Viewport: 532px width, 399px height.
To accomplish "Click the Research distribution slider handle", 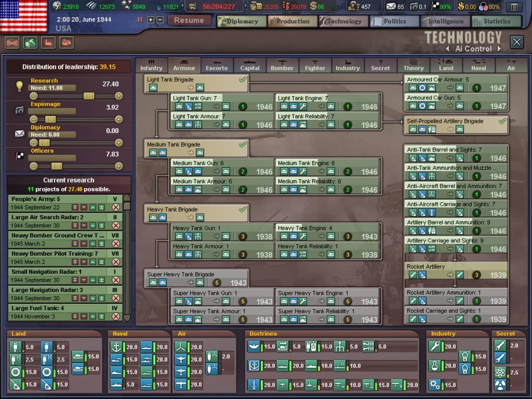I will 88,96.
